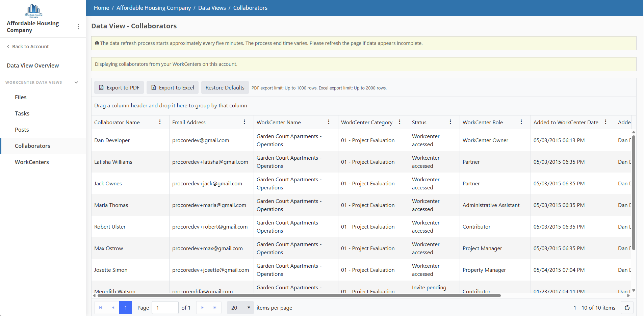Click procoredev+robert@gmail.com email cell
This screenshot has height=316, width=644.
211,227
